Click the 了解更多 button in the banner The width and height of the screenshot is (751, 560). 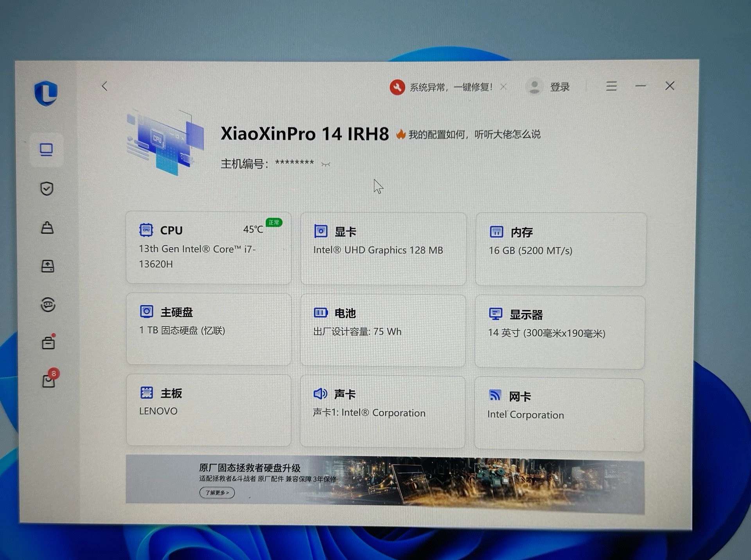217,492
